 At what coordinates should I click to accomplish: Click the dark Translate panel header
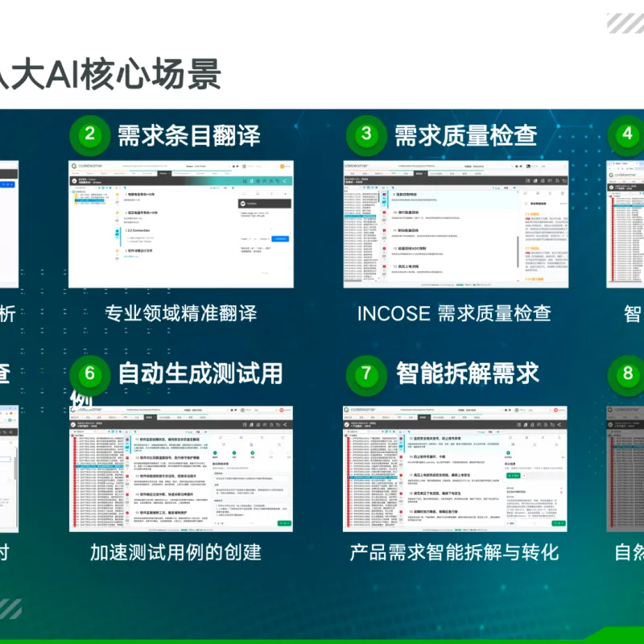[x=265, y=204]
